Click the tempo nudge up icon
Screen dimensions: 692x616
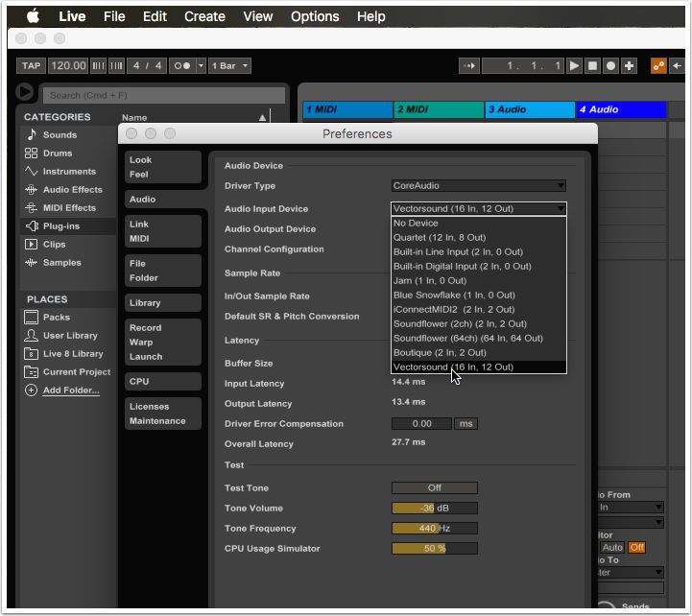click(x=116, y=66)
